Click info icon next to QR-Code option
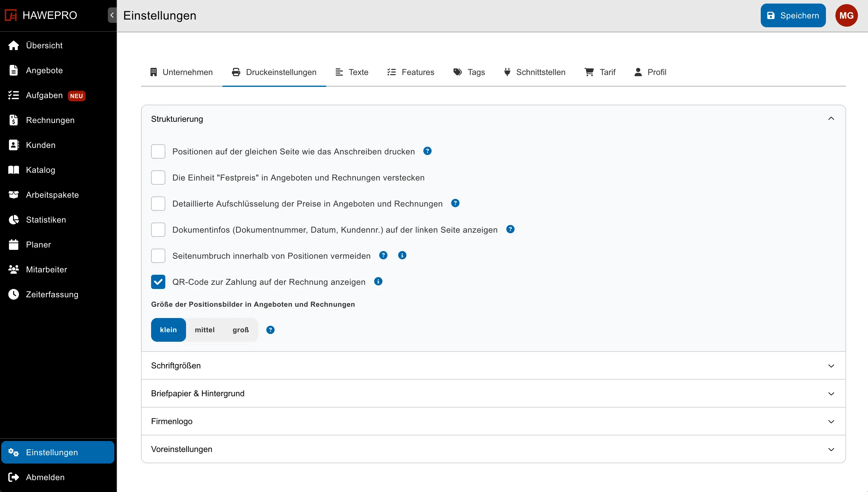Image resolution: width=868 pixels, height=492 pixels. click(378, 282)
